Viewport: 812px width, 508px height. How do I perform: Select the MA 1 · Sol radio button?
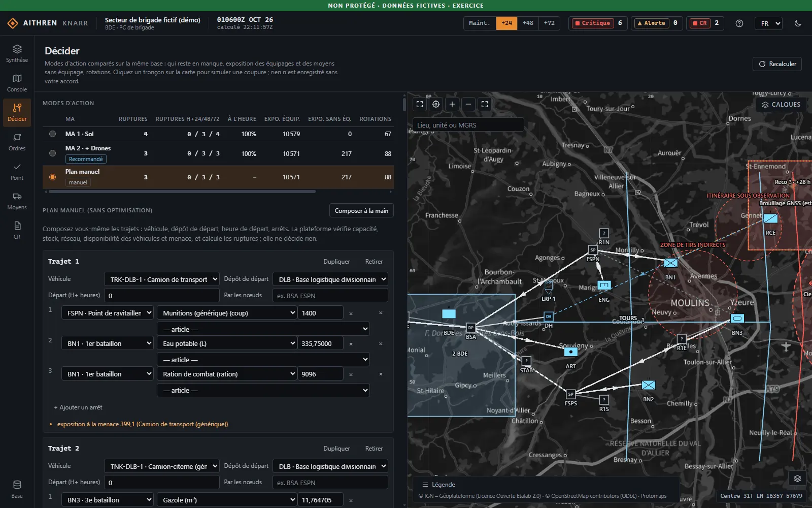(x=52, y=134)
